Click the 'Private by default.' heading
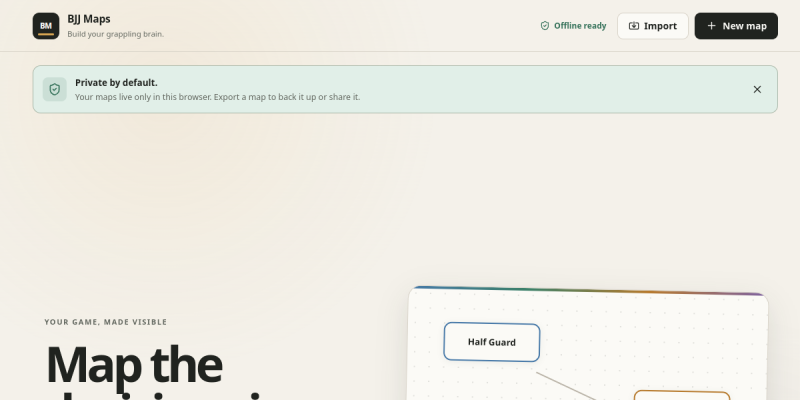Image resolution: width=800 pixels, height=400 pixels. click(x=116, y=83)
